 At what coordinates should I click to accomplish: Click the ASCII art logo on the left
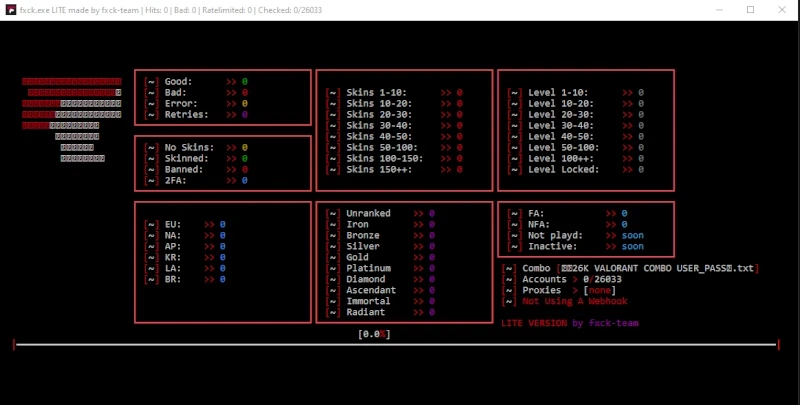[x=71, y=118]
